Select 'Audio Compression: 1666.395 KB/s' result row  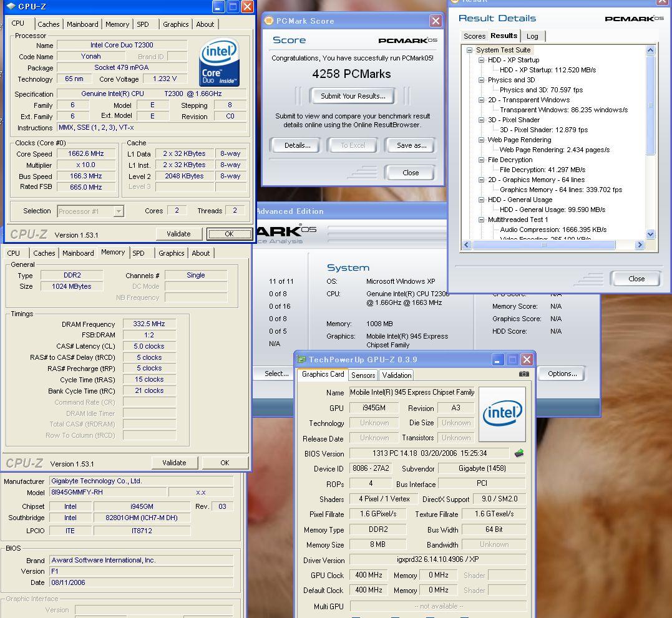pos(553,229)
